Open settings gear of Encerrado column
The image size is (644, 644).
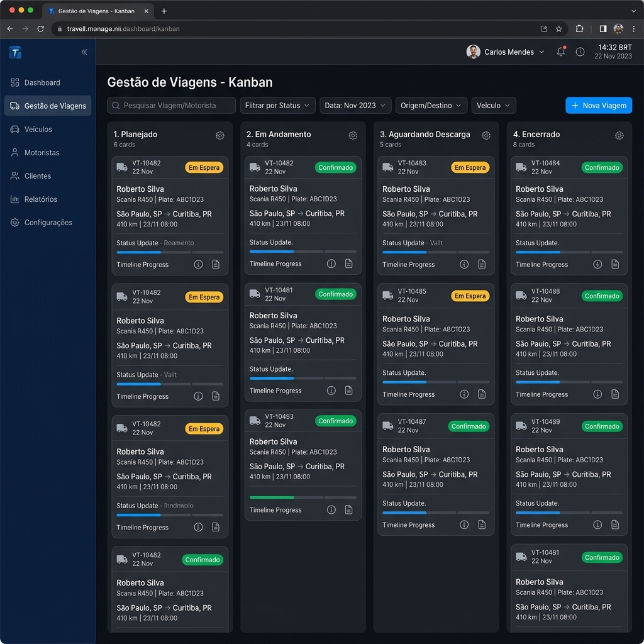[619, 136]
